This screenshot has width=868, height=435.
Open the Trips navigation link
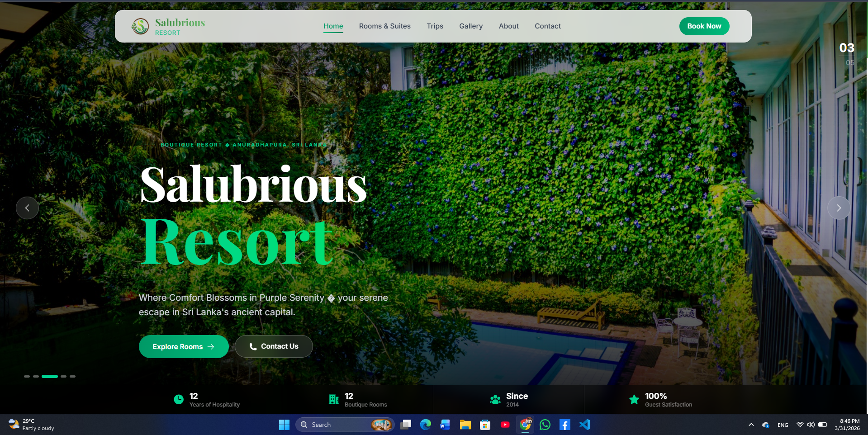[x=435, y=26]
